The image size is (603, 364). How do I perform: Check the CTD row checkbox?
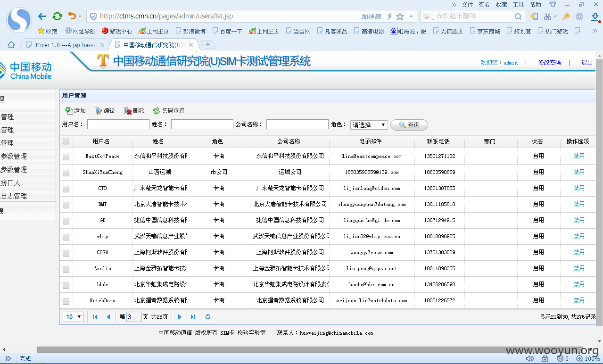(66, 189)
